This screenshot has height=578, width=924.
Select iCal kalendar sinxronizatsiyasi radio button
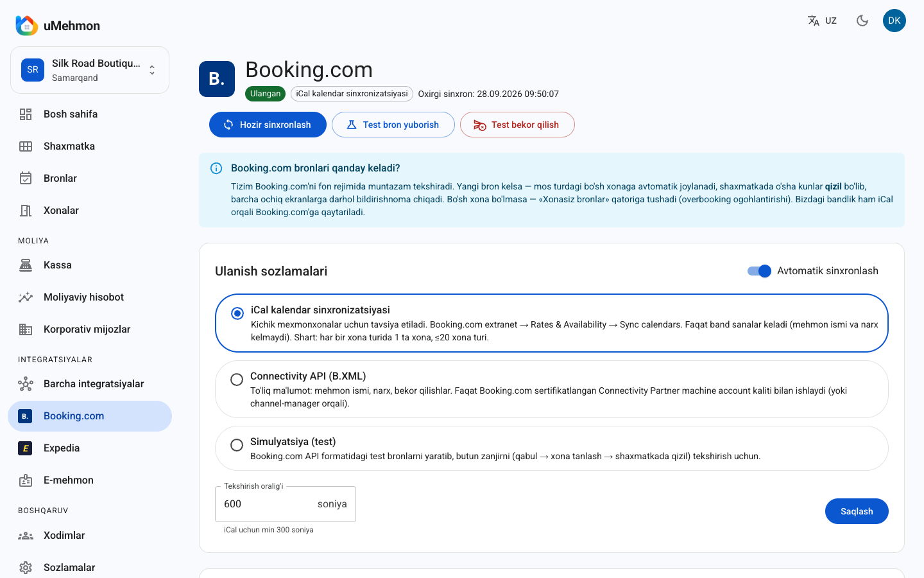[x=237, y=313]
